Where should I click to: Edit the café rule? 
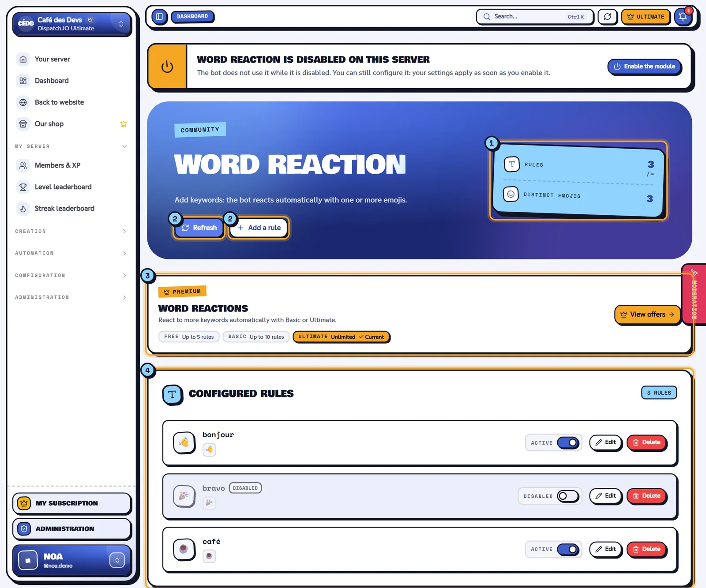tap(605, 550)
